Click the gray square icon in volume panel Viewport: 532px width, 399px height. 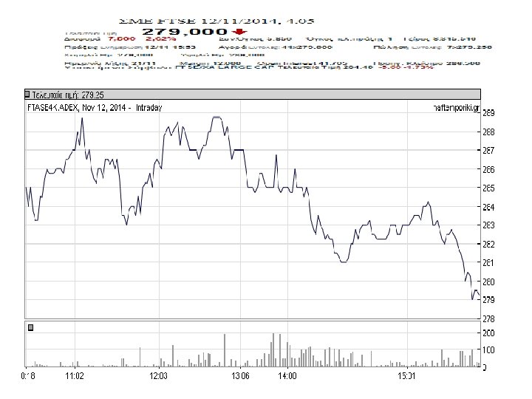coord(30,327)
